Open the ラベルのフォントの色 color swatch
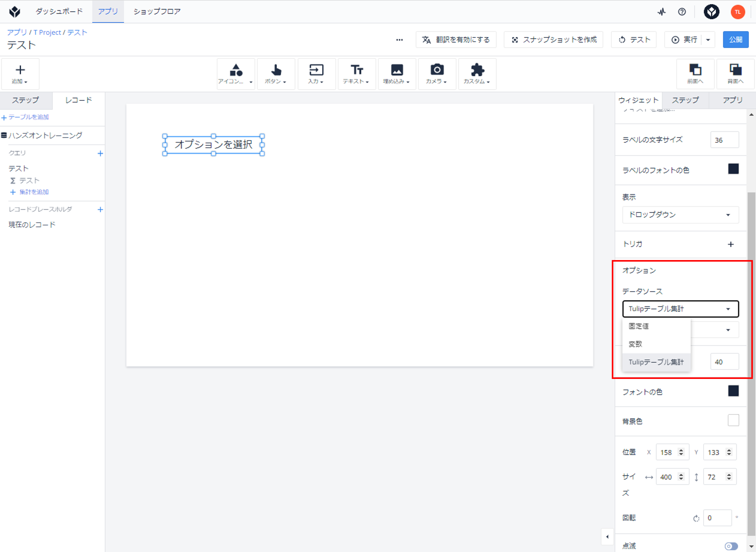The image size is (756, 552). (733, 169)
